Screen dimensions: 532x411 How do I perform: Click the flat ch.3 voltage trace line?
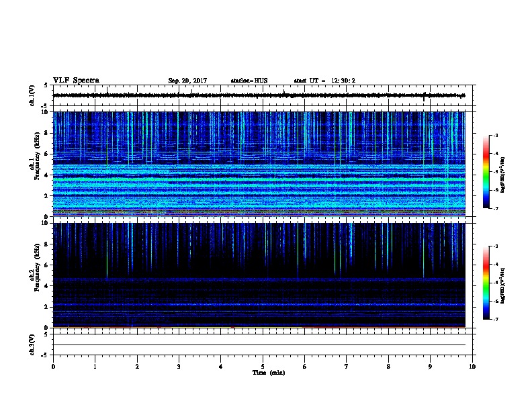click(259, 345)
